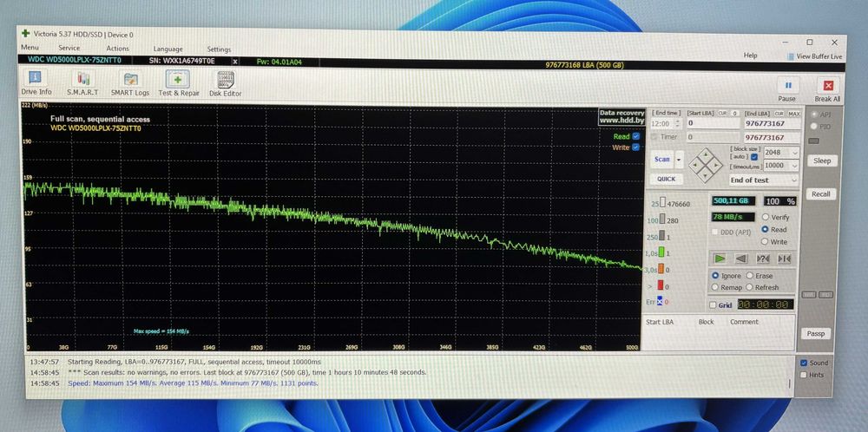This screenshot has height=432, width=868.
Task: Click the View Buffer Live icon
Action: pyautogui.click(x=790, y=56)
